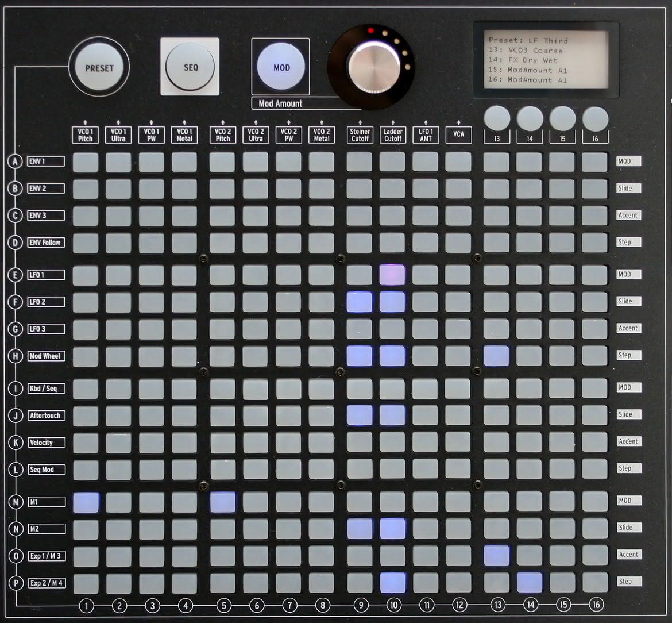Click the '14: FX Dry Wet' display line

[x=523, y=60]
